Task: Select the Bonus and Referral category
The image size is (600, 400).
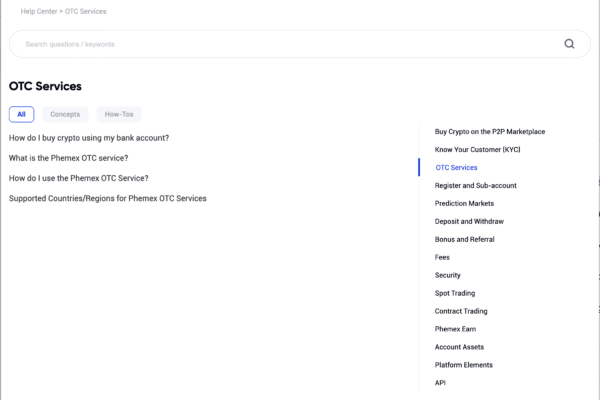Action: (x=465, y=240)
